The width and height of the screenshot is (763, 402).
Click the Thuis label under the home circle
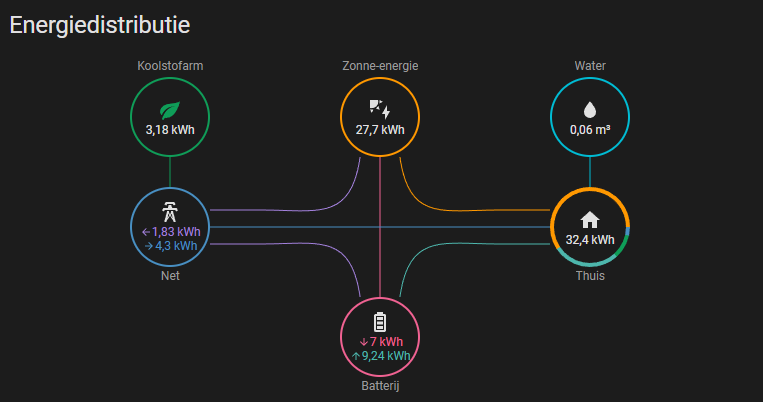(590, 275)
